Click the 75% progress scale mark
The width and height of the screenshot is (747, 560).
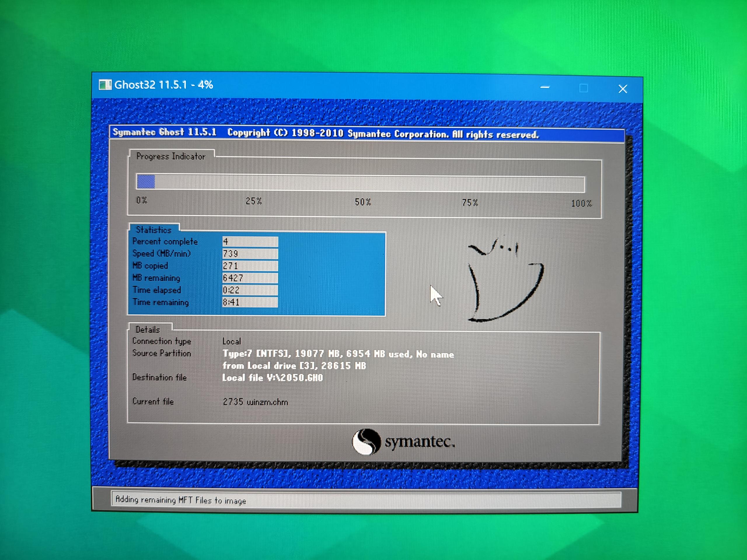click(470, 203)
